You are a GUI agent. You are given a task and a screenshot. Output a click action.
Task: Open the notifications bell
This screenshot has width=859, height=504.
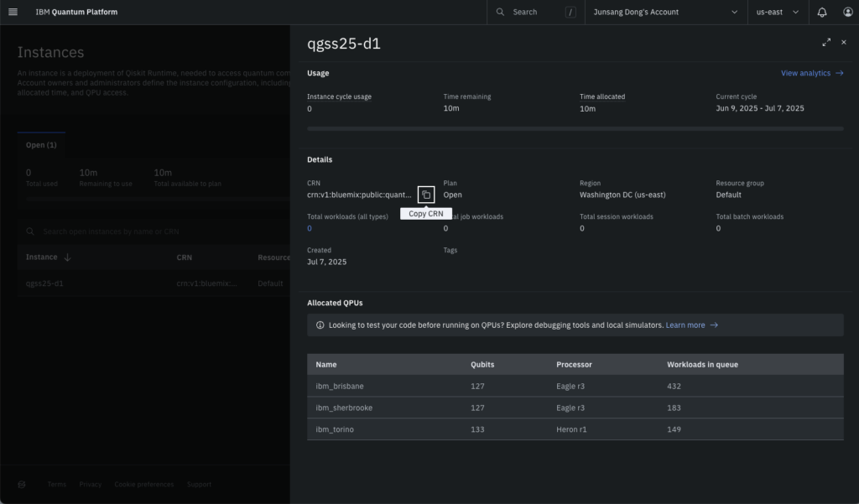tap(822, 12)
